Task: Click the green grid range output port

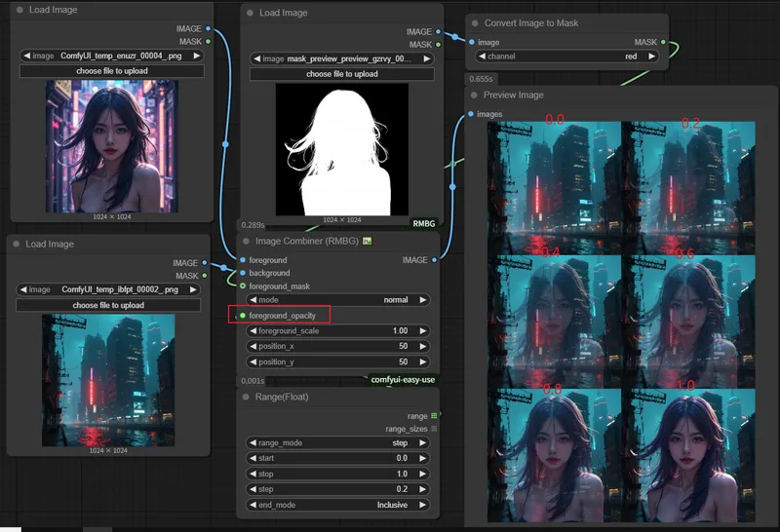Action: [x=433, y=416]
